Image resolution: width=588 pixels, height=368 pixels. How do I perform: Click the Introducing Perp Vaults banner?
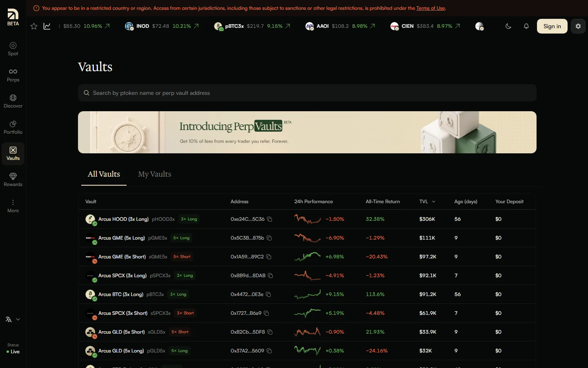click(x=307, y=132)
